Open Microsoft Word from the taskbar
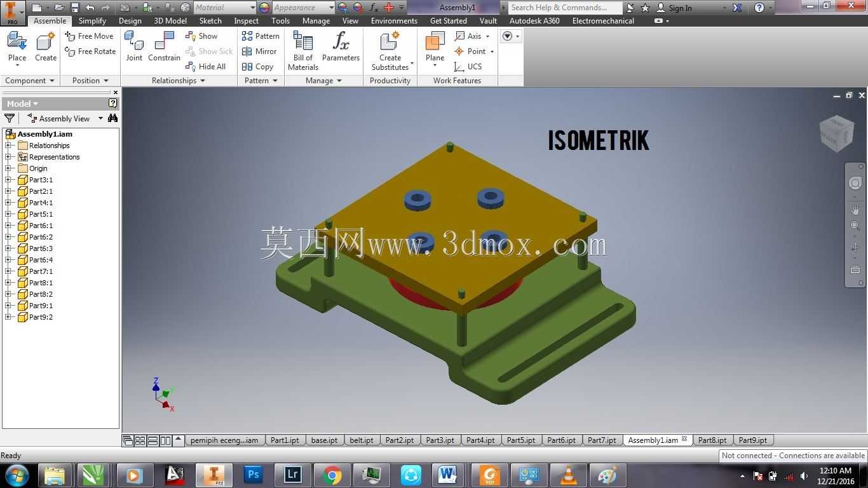The width and height of the screenshot is (868, 488). [x=447, y=475]
